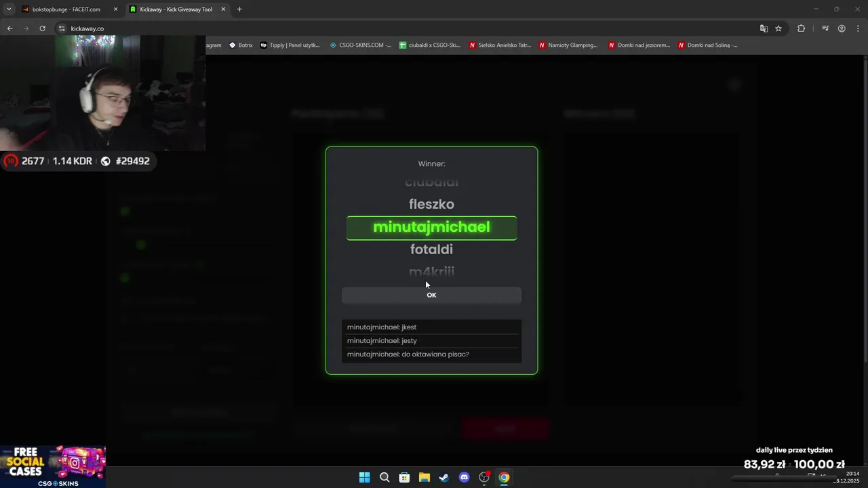This screenshot has height=488, width=868.
Task: Open the browser extensions puzzle icon
Action: [x=801, y=28]
